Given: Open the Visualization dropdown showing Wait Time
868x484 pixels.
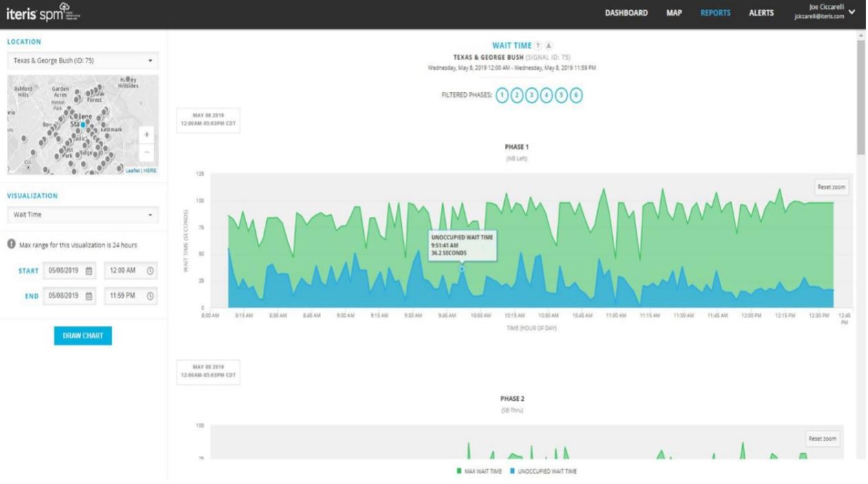Looking at the screenshot, I should pos(83,214).
